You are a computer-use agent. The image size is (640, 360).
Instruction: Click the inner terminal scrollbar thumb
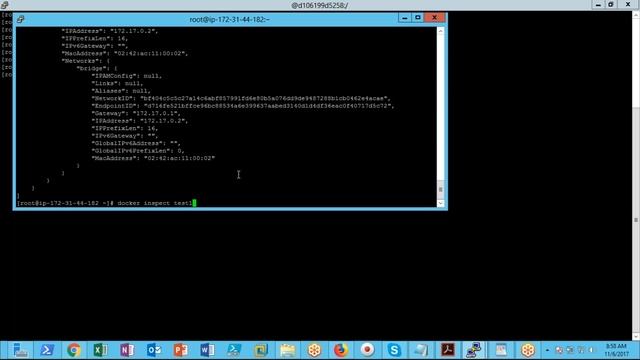(x=440, y=189)
